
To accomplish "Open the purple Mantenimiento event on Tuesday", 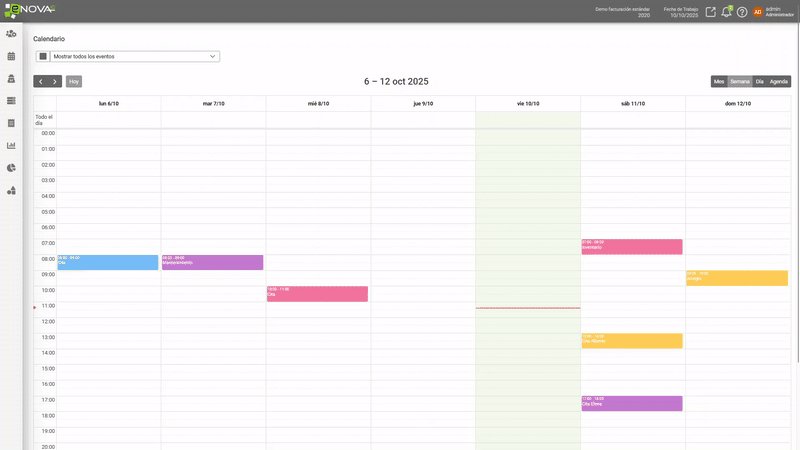I will 212,262.
